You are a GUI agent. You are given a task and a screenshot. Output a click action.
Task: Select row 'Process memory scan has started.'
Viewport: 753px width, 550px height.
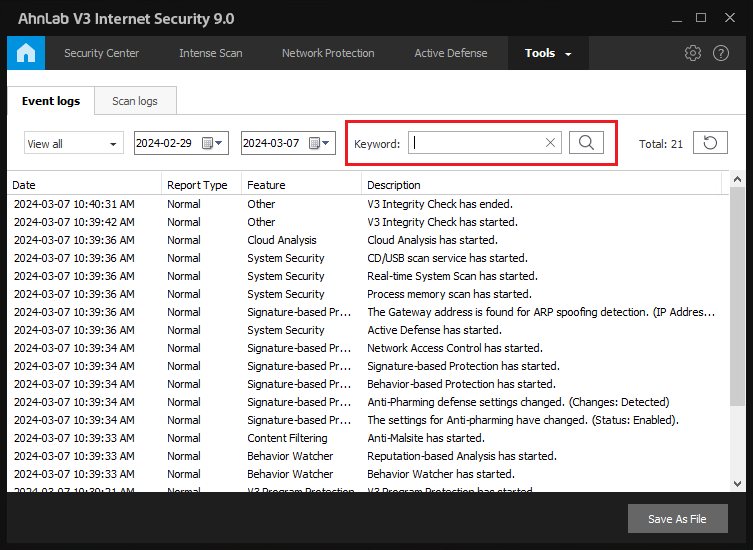coord(368,294)
